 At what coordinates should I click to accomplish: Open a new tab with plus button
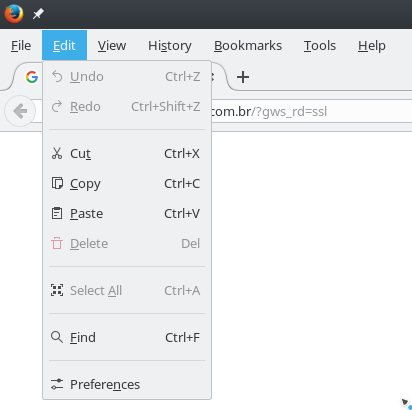click(x=243, y=77)
